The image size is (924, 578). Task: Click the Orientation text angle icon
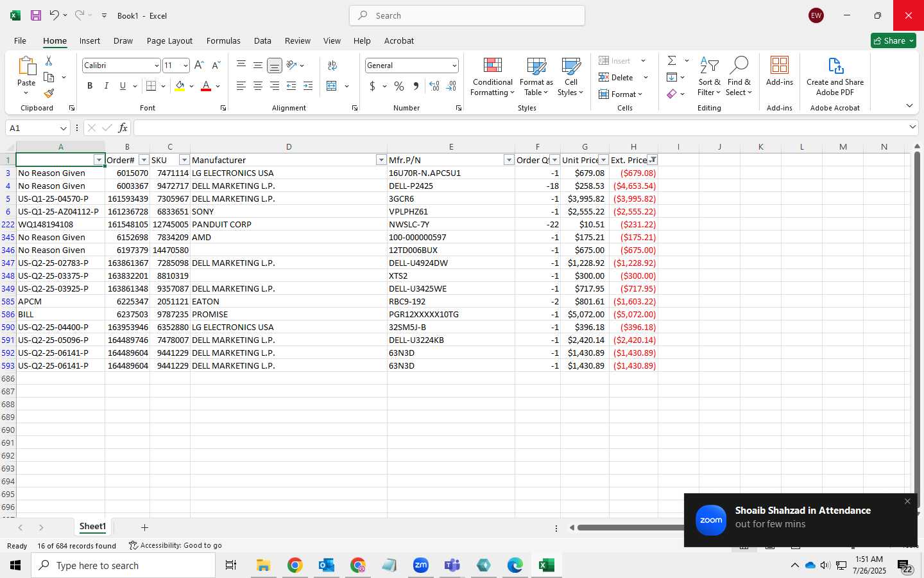[291, 66]
